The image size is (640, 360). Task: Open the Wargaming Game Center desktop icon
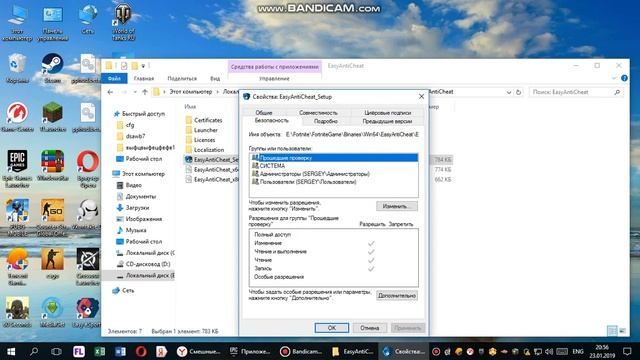click(x=17, y=117)
